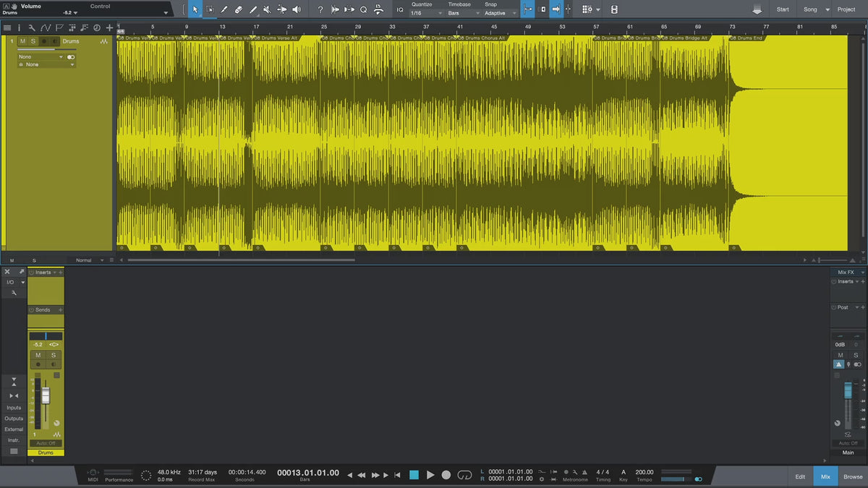Solo the Drums track in arrangement

[x=33, y=41]
